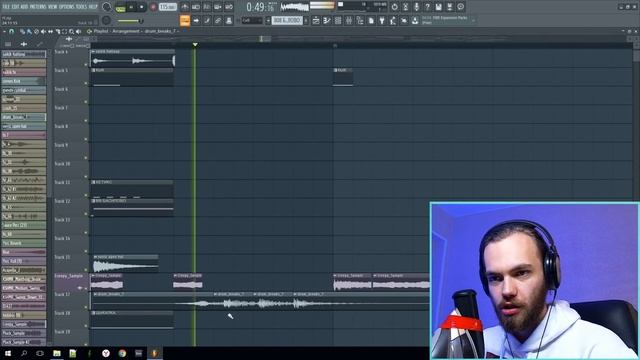Open the ADD menu
The width and height of the screenshot is (640, 360).
24,7
